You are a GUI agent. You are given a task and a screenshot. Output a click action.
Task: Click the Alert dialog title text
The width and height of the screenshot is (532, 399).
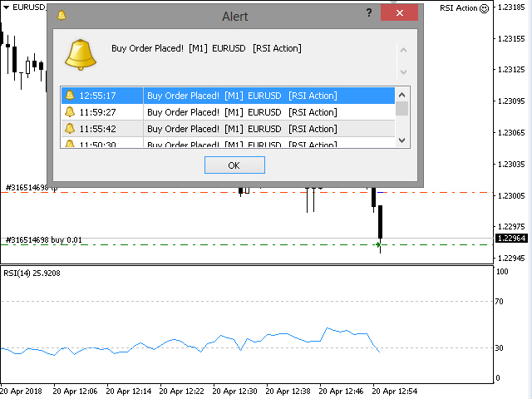[x=234, y=17]
